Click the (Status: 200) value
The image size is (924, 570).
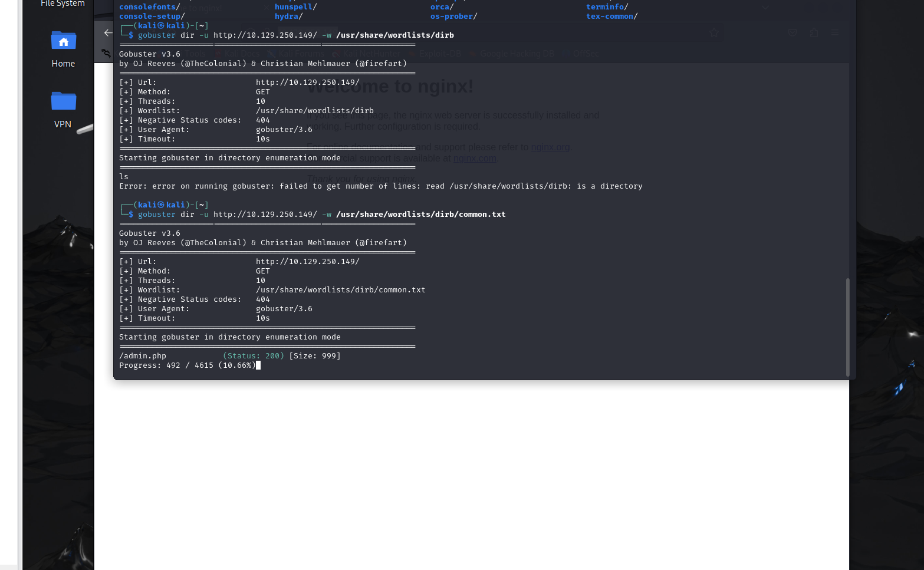click(254, 356)
